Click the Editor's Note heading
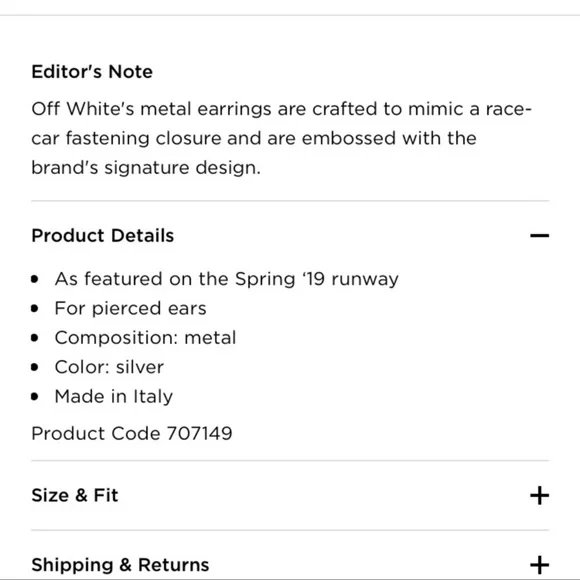 coord(92,71)
